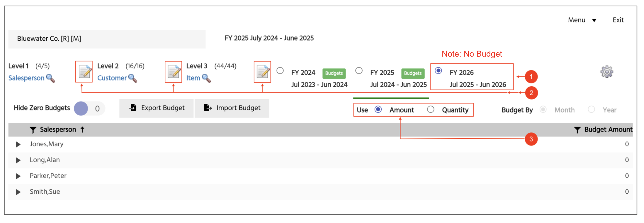
Task: Click the edit pencil icon before Level 3
Action: click(174, 72)
